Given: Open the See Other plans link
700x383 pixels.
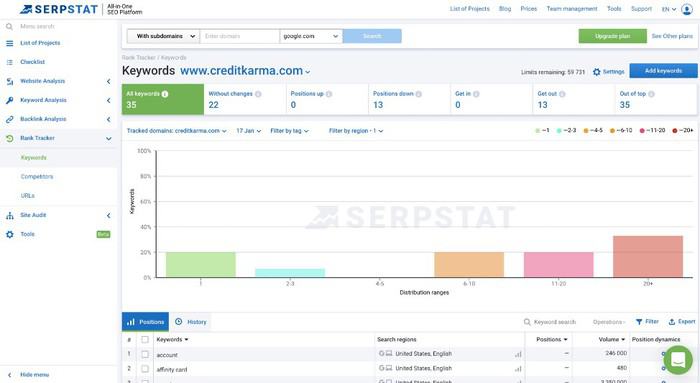Looking at the screenshot, I should point(672,36).
